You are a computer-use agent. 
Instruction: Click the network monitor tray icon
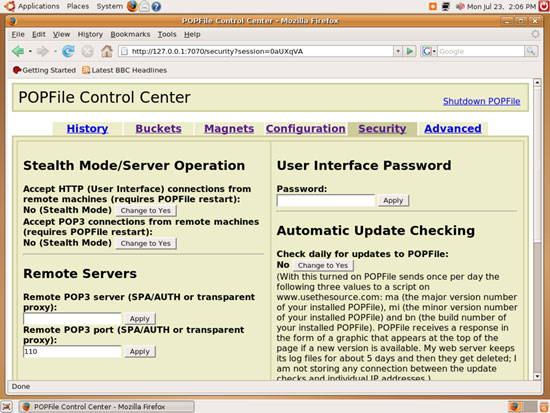click(x=446, y=6)
